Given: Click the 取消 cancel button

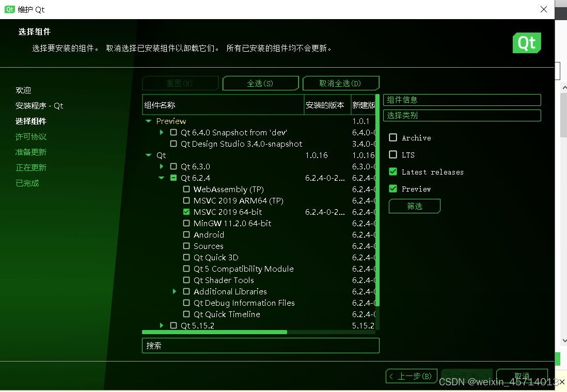Looking at the screenshot, I should click(522, 376).
